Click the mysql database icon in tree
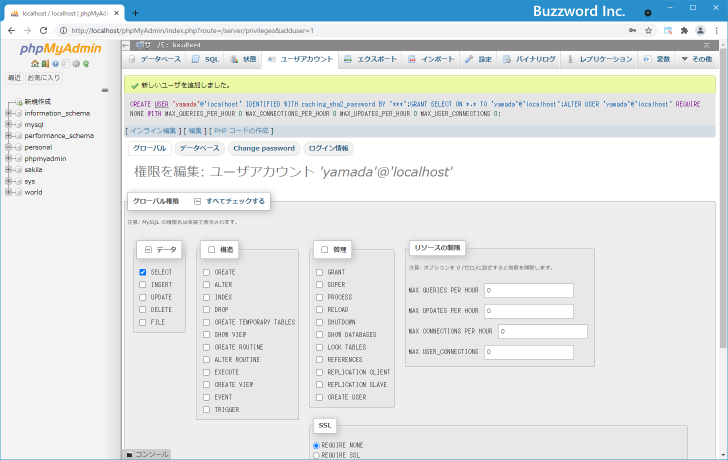The width and height of the screenshot is (728, 460). coord(19,124)
